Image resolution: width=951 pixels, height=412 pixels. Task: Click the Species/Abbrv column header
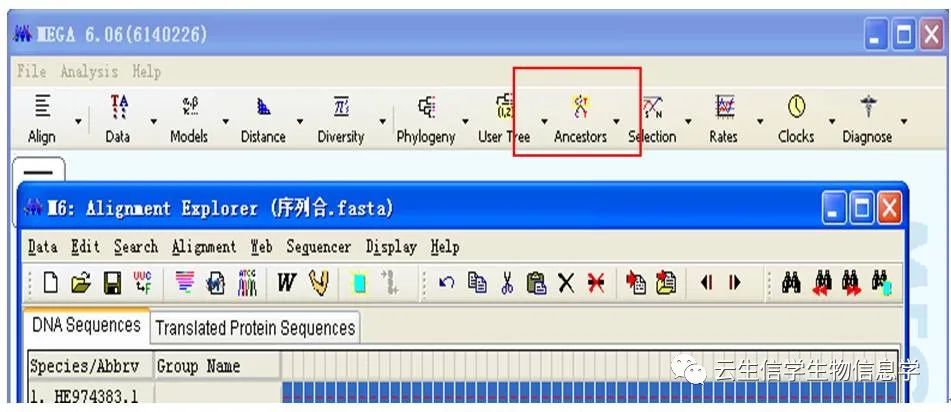(90, 366)
